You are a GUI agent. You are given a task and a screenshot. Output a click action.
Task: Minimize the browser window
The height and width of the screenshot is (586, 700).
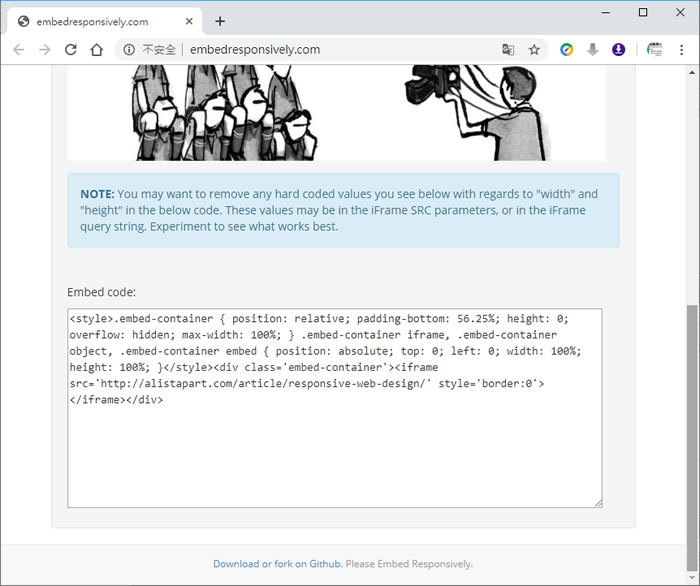point(606,12)
